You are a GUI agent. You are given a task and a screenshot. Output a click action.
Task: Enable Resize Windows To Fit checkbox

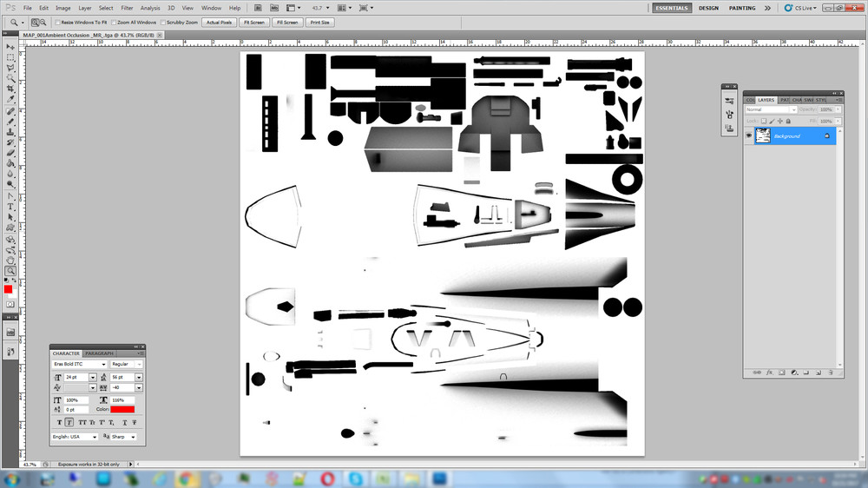(57, 23)
